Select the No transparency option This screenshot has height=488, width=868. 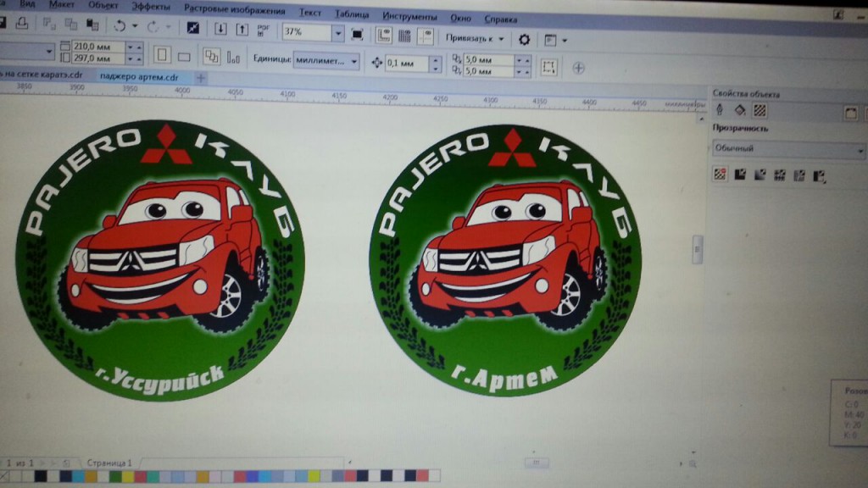point(720,175)
